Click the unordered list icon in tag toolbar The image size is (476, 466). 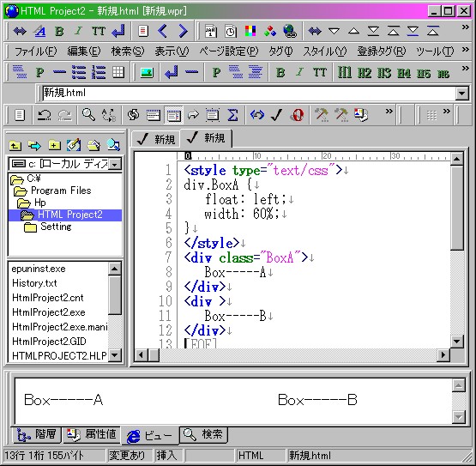pyautogui.click(x=79, y=73)
